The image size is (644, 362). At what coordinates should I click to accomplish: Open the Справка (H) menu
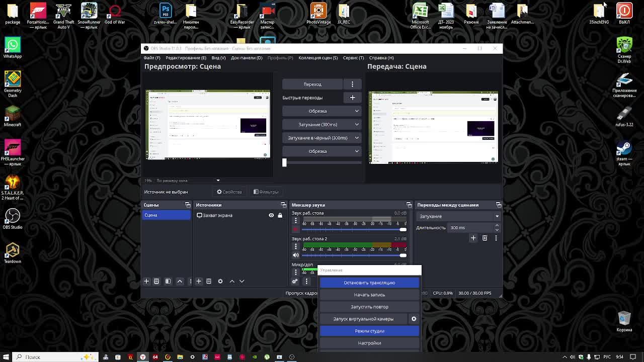(381, 58)
